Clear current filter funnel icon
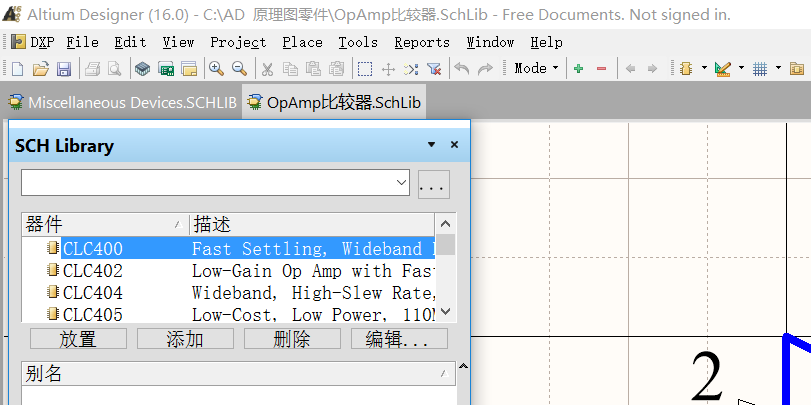 [434, 69]
